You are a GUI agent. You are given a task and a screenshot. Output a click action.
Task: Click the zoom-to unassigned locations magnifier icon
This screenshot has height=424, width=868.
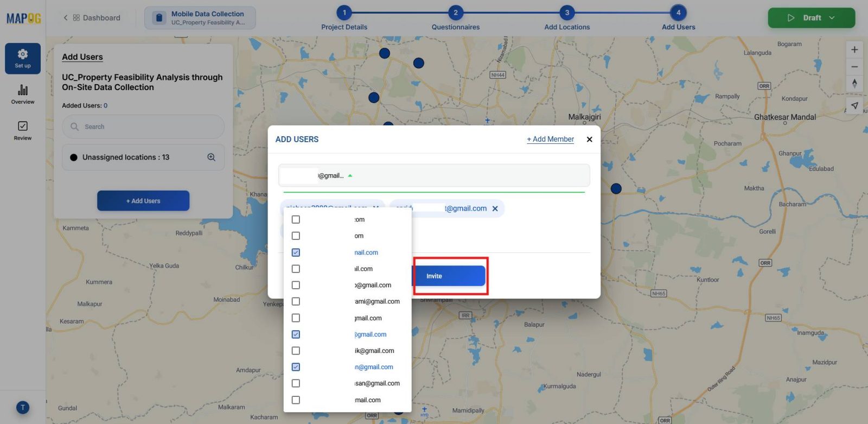point(212,157)
